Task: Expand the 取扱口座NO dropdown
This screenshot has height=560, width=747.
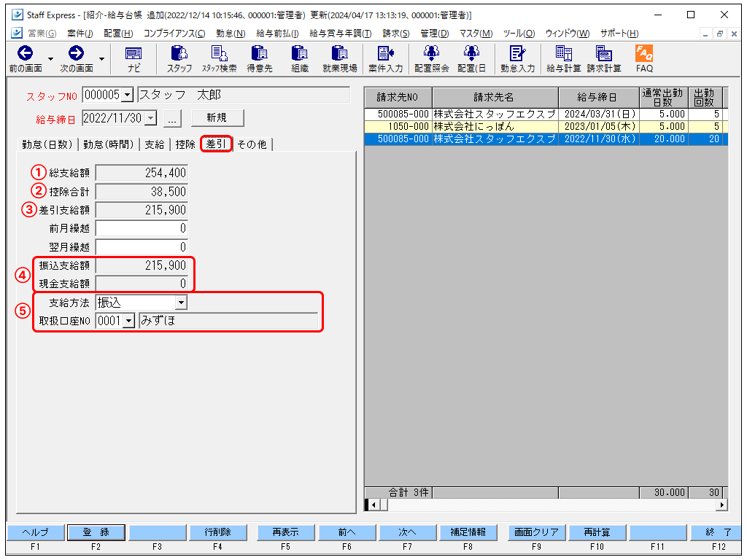Action: click(129, 321)
